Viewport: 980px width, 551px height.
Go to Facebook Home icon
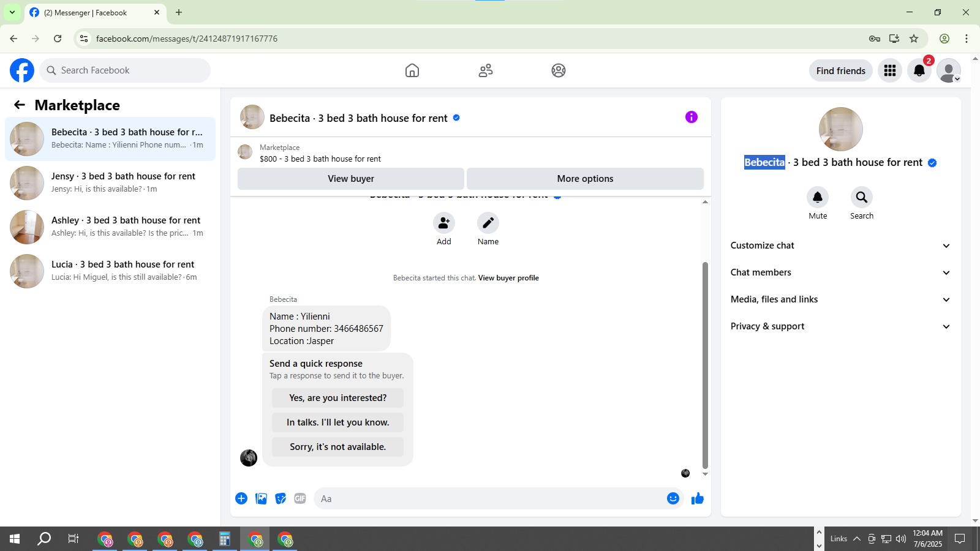tap(412, 70)
